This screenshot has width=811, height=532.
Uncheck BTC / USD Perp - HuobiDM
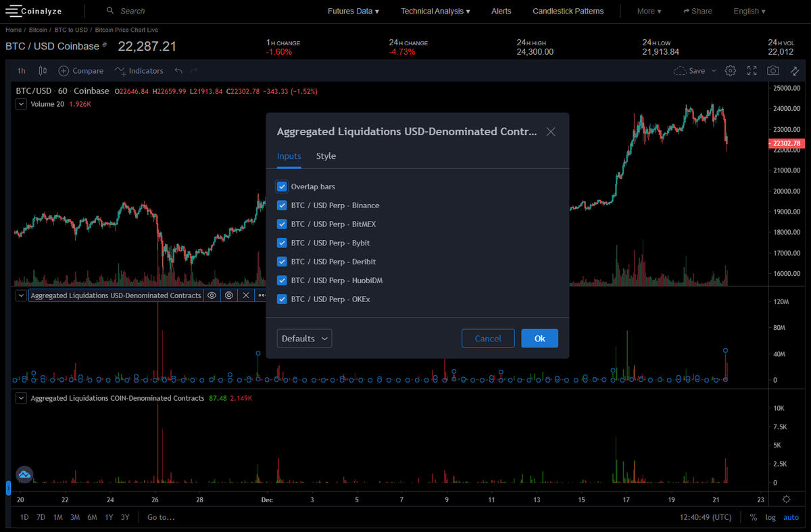point(282,280)
